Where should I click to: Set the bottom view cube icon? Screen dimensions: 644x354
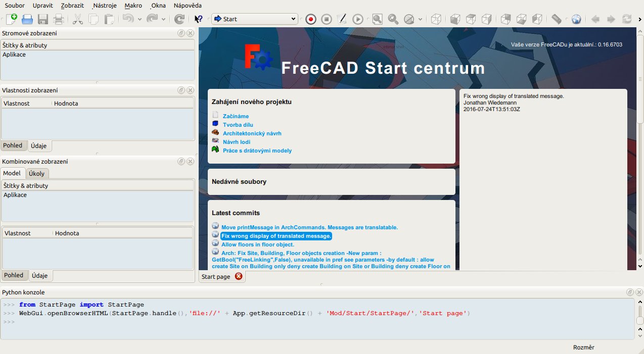[x=521, y=19]
